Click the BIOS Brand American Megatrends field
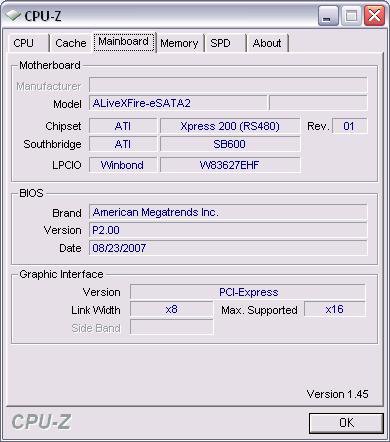This screenshot has height=442, width=390. (228, 212)
